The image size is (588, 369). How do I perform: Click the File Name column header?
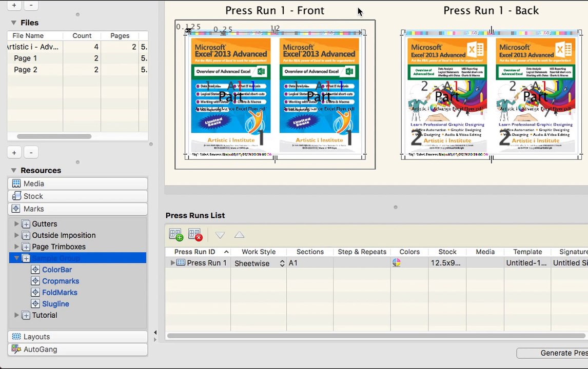coord(35,35)
